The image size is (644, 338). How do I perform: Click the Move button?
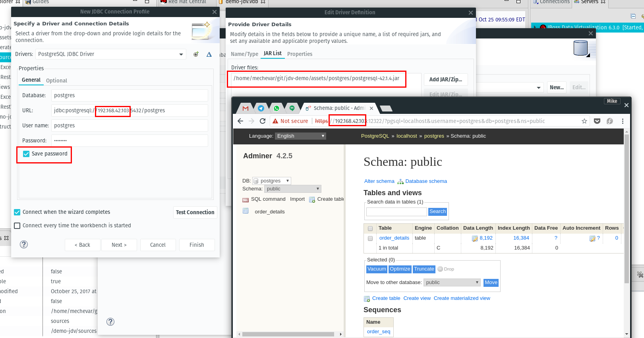click(x=491, y=282)
